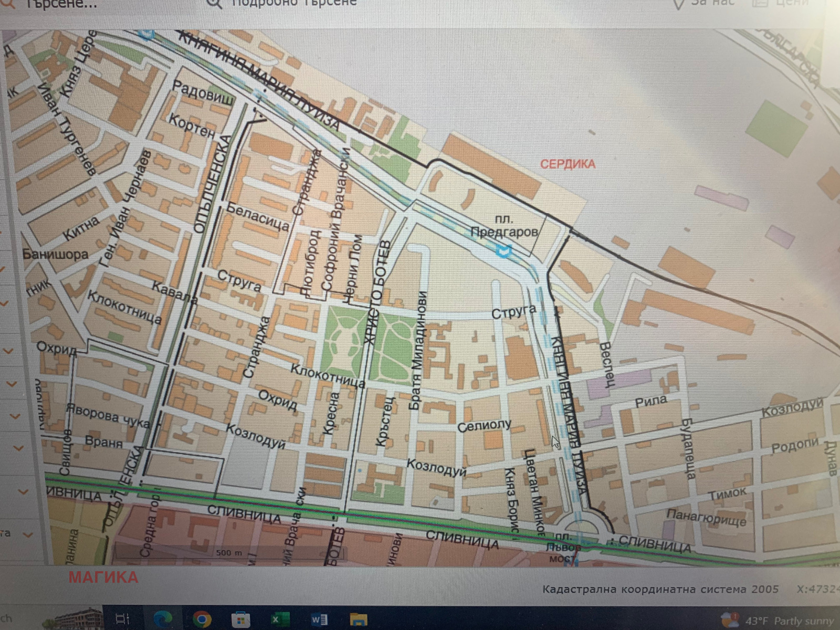
Task: Click the red МАГИКА label below the map
Action: click(103, 577)
